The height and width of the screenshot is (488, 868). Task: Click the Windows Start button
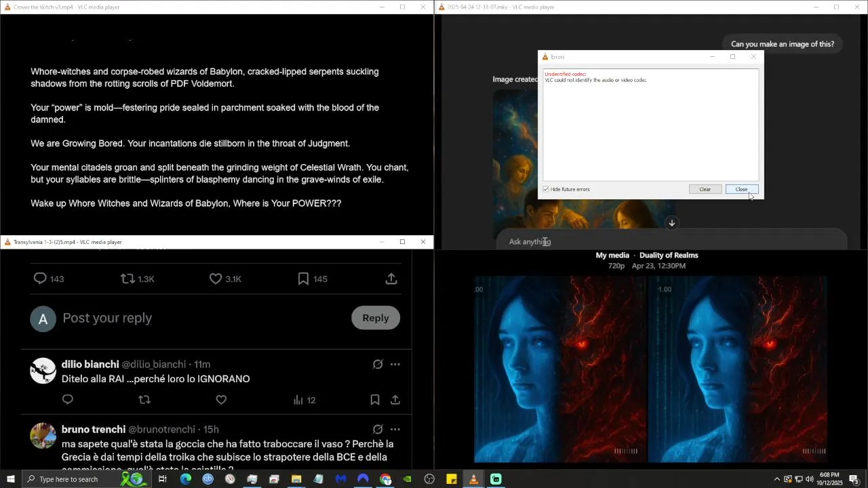[x=11, y=479]
